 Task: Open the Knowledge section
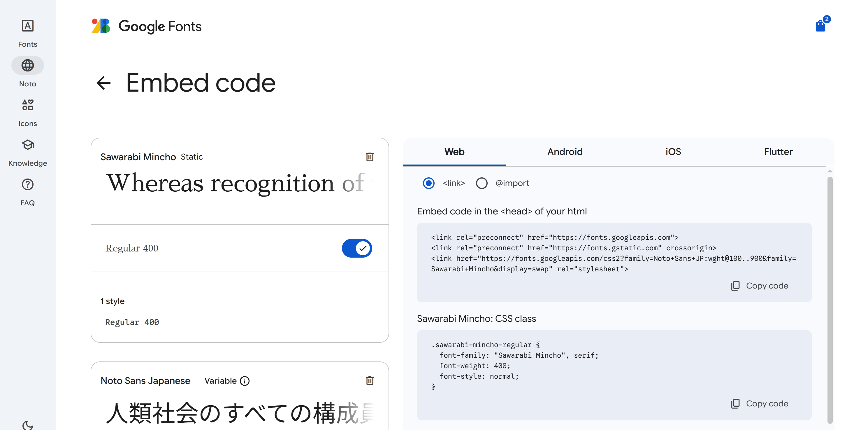click(28, 153)
